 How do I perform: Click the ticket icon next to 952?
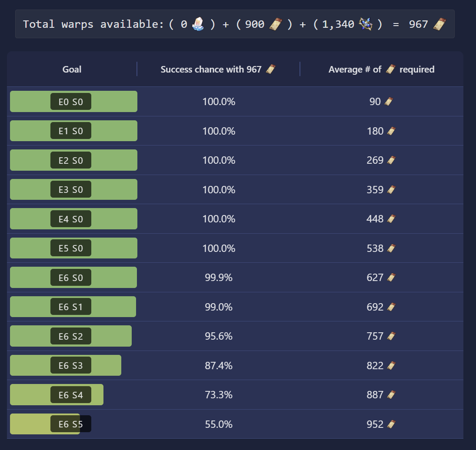point(391,424)
